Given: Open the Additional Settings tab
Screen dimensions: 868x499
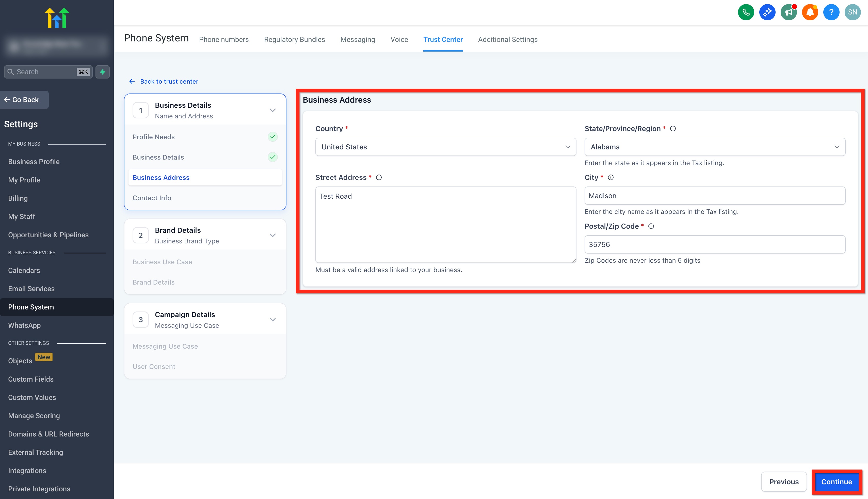Looking at the screenshot, I should pyautogui.click(x=508, y=39).
